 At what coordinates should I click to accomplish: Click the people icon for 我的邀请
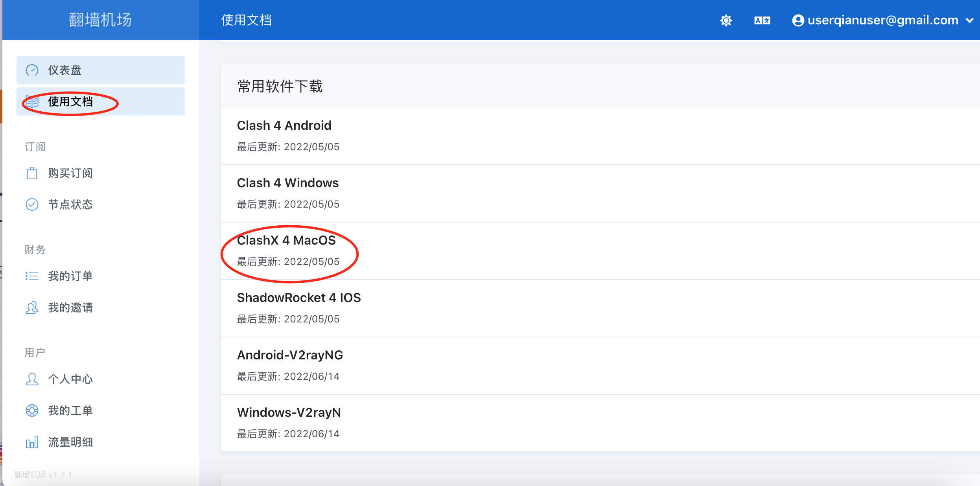click(32, 307)
